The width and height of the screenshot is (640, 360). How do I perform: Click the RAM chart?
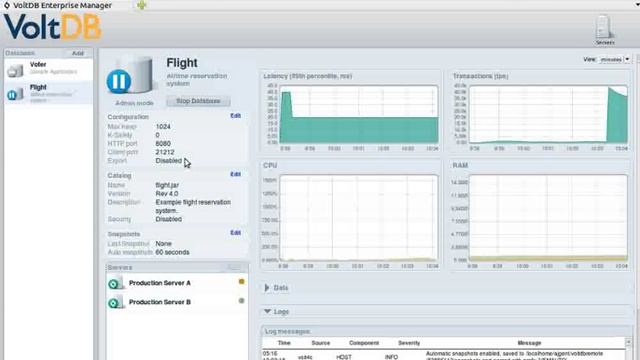(548, 218)
